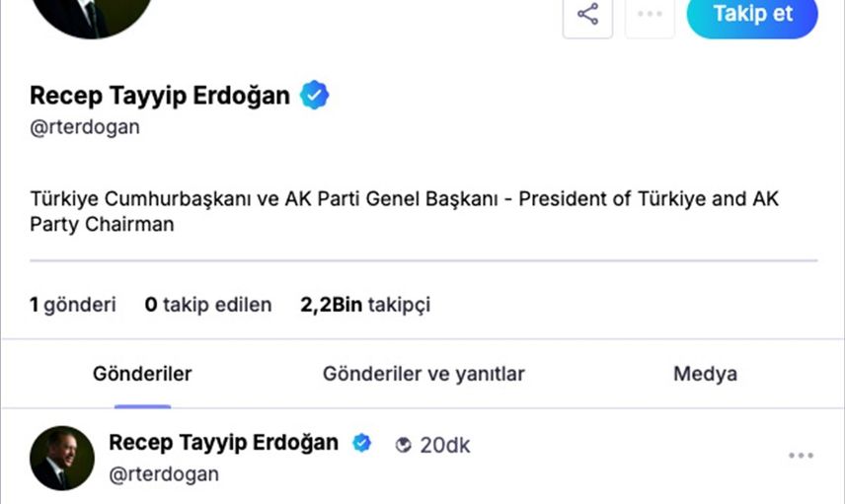This screenshot has height=504, width=845.
Task: Click the @rterdogan handle on the post
Action: coord(164,474)
